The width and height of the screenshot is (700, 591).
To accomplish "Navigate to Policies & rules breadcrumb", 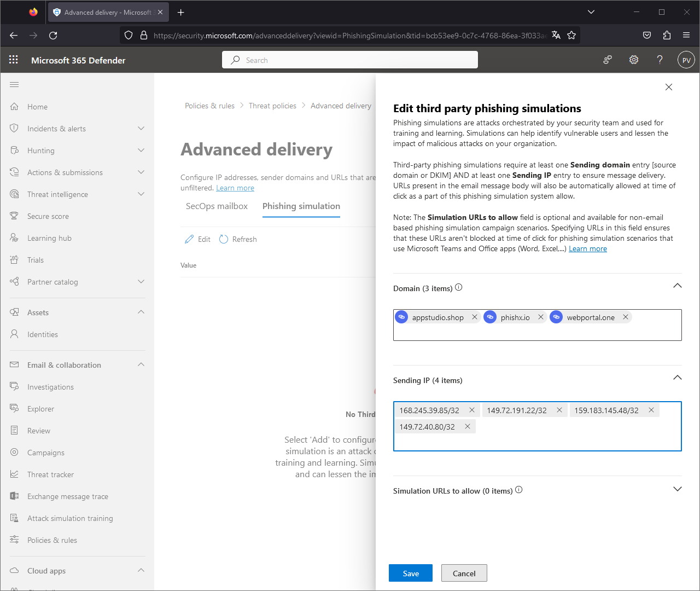I will [209, 106].
